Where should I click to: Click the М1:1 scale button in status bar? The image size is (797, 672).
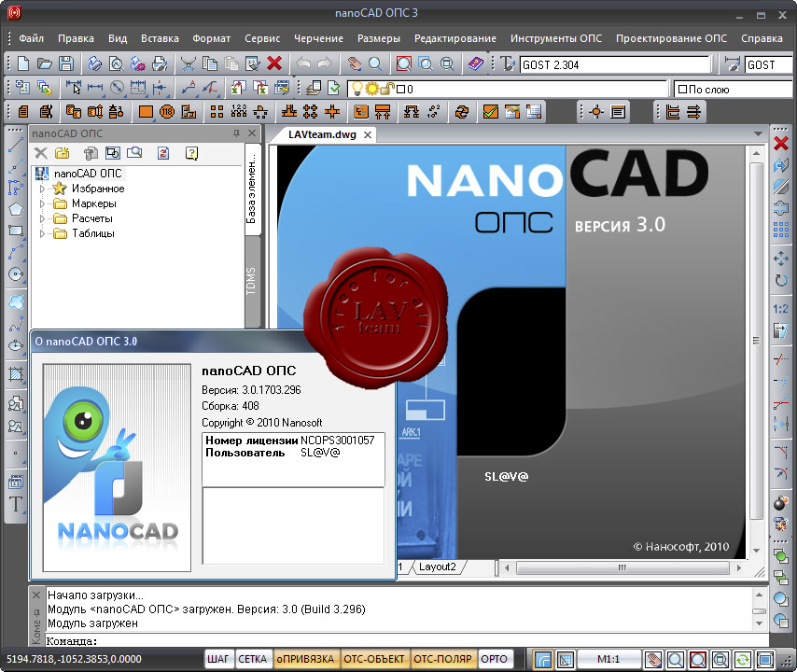tap(608, 659)
